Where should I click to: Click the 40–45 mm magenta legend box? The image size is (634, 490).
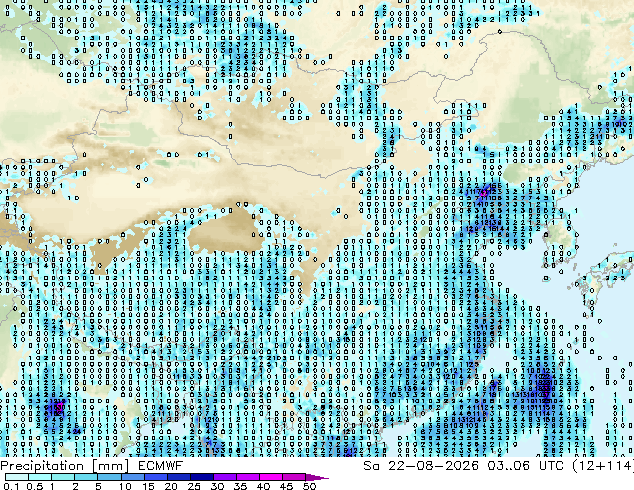tap(271, 477)
